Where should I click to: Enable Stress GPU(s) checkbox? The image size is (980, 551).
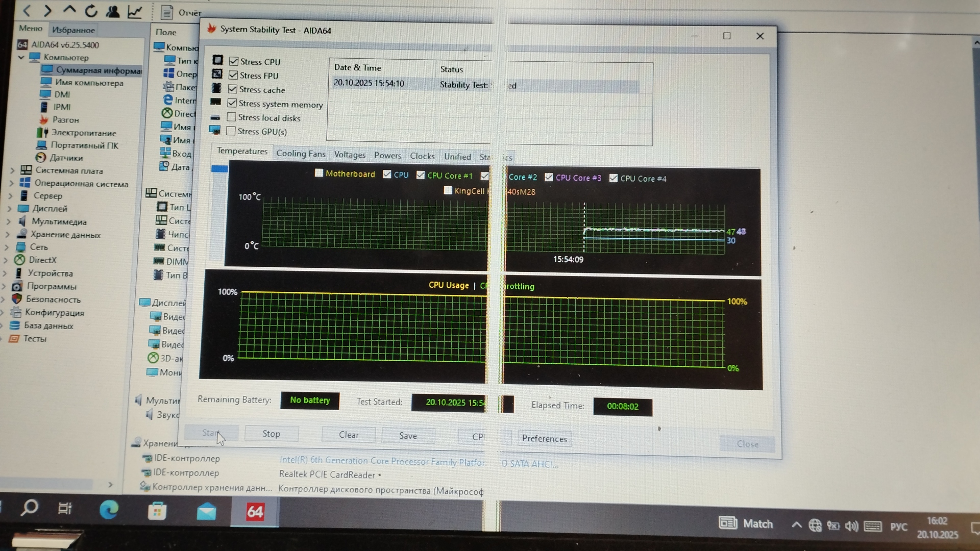click(x=231, y=131)
